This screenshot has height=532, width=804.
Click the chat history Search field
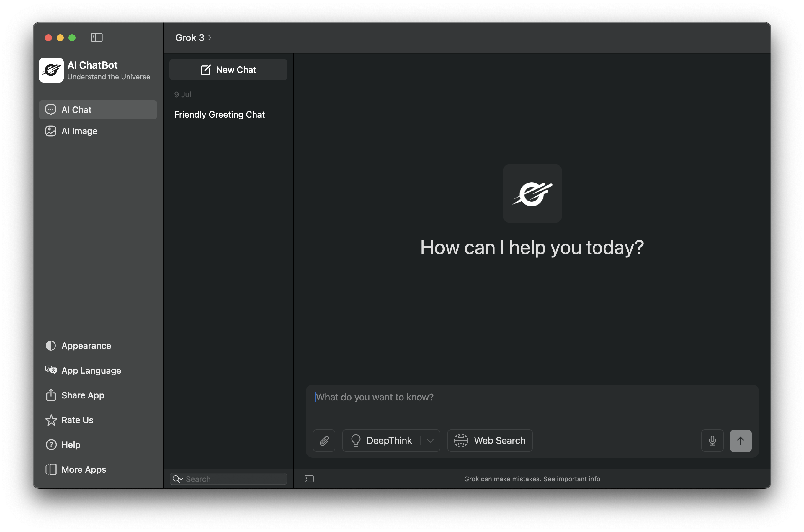point(228,479)
